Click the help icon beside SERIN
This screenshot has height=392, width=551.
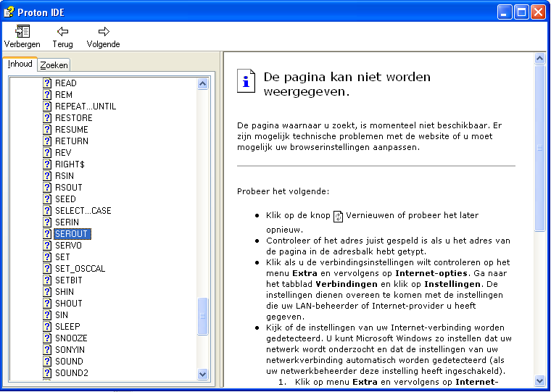47,222
